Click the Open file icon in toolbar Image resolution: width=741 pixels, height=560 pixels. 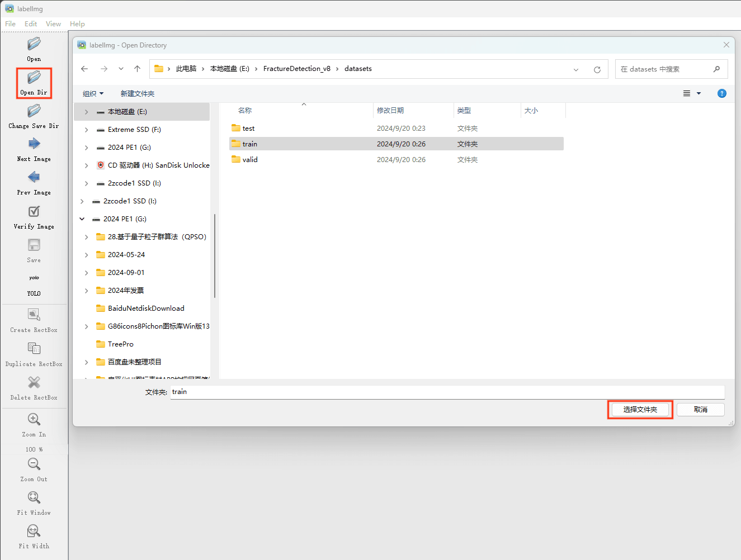click(34, 44)
